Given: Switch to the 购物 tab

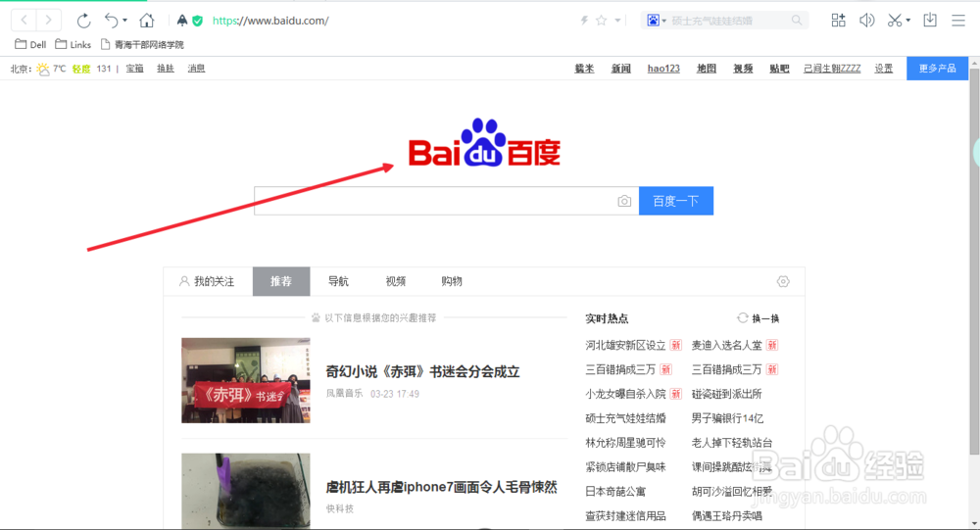Looking at the screenshot, I should [452, 281].
